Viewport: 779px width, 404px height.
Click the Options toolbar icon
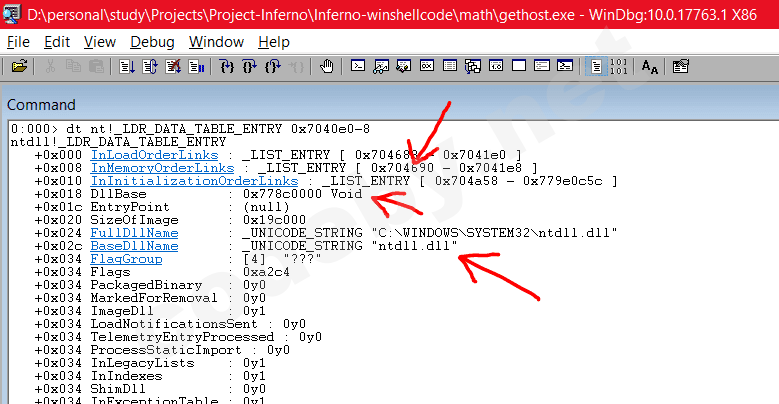681,66
